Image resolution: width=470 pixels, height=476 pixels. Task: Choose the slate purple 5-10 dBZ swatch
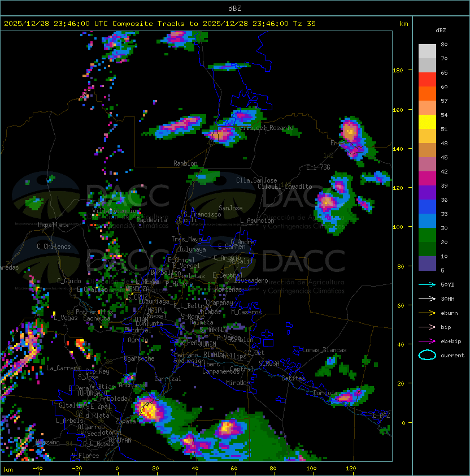pyautogui.click(x=427, y=263)
